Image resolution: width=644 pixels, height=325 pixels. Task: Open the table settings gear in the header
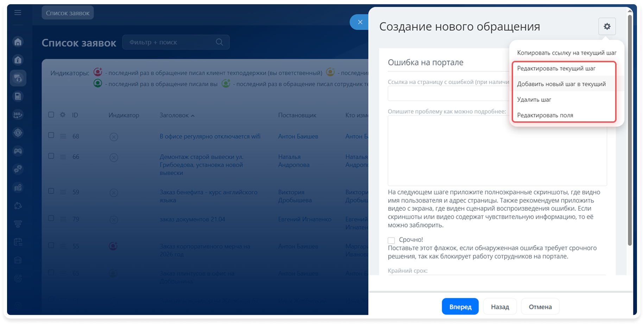click(63, 115)
